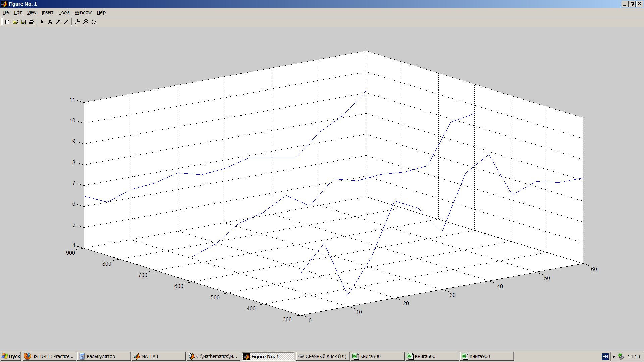
Task: Switch to MATLAB in the taskbar
Action: (158, 356)
